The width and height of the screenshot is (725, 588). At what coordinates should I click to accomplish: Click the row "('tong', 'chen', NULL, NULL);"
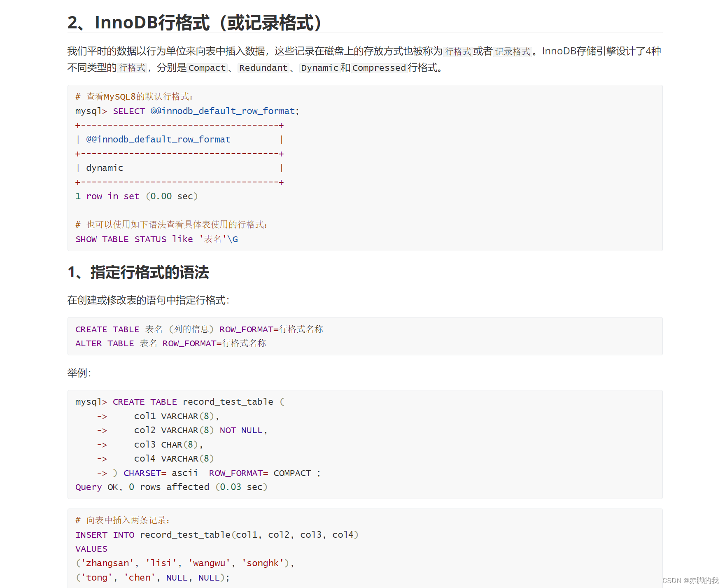tap(153, 578)
